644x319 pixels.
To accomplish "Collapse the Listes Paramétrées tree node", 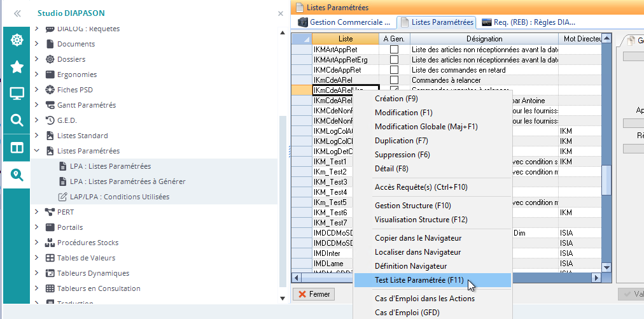I will [x=36, y=151].
